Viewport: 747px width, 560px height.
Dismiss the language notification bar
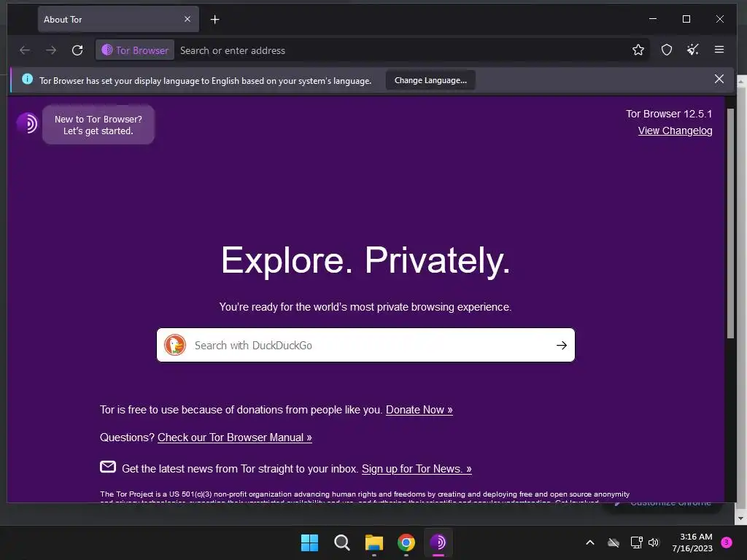719,79
